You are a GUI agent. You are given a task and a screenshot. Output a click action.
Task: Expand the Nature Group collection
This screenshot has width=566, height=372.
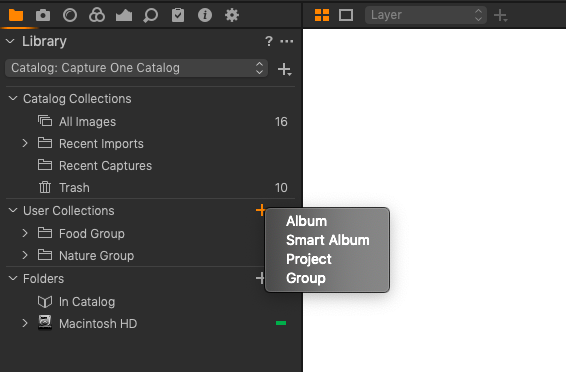(x=25, y=255)
